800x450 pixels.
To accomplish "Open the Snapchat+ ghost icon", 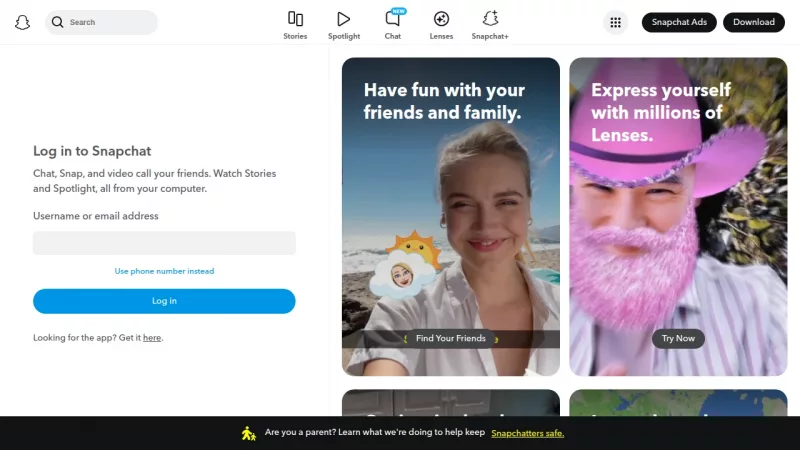I will click(x=490, y=19).
